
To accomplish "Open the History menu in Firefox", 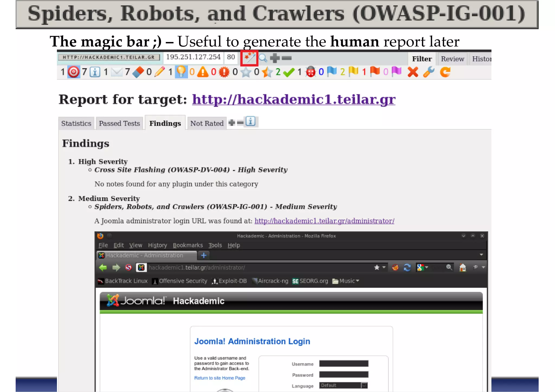I will (x=157, y=245).
